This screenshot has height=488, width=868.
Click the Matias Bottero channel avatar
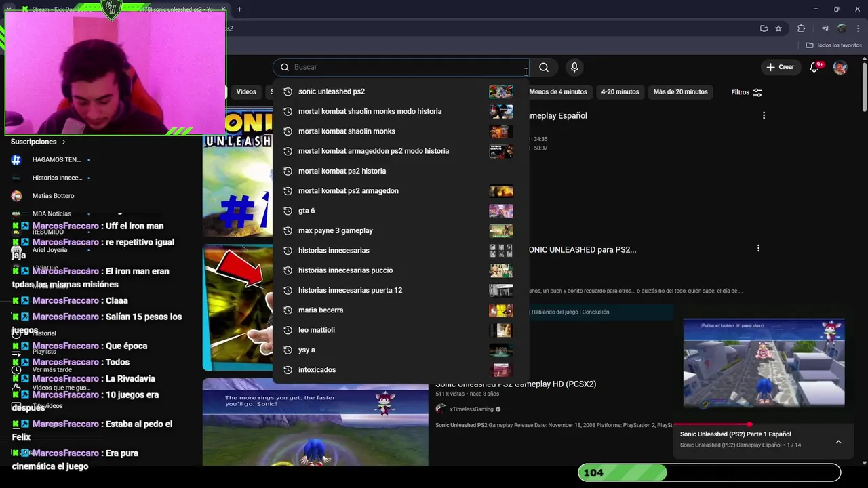(x=16, y=196)
